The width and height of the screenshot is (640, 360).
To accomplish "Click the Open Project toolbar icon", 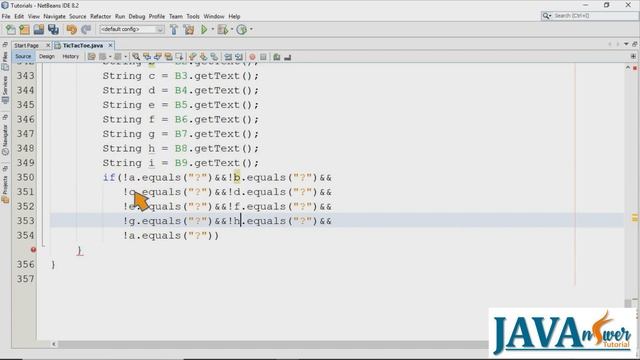I will pyautogui.click(x=39, y=29).
